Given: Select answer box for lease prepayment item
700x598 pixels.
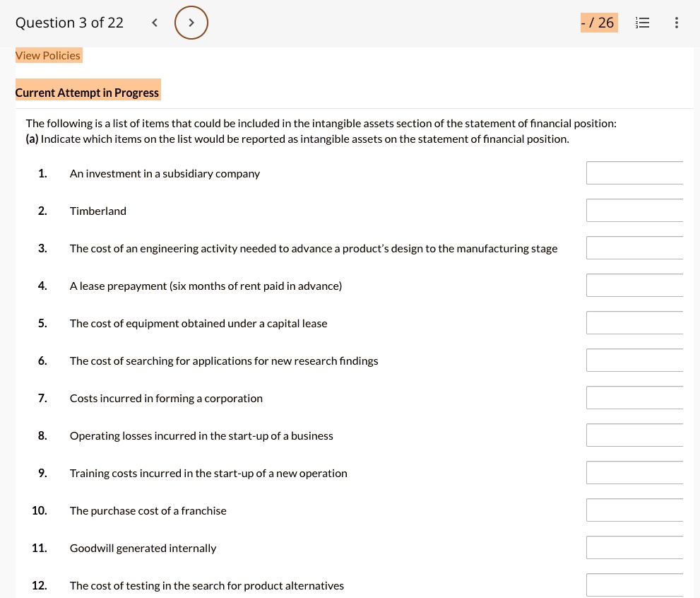Looking at the screenshot, I should 634,286.
